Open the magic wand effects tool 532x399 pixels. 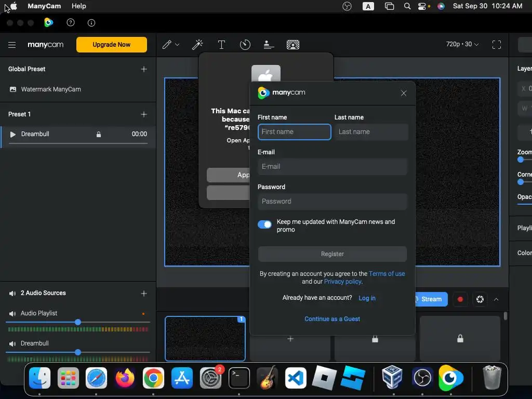click(197, 45)
